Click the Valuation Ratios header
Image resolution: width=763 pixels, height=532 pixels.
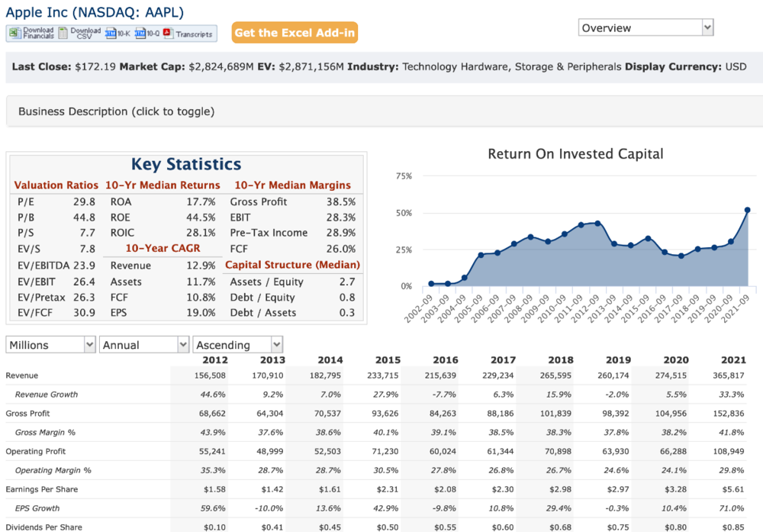(x=56, y=185)
